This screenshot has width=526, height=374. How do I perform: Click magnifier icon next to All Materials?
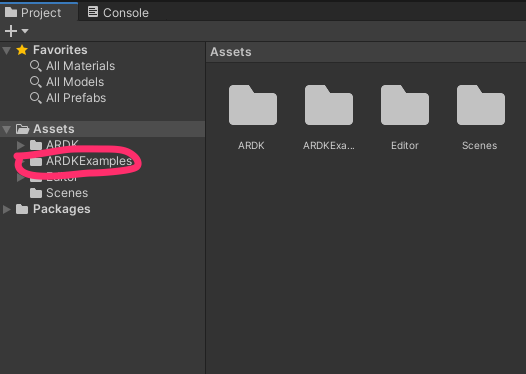click(x=36, y=66)
